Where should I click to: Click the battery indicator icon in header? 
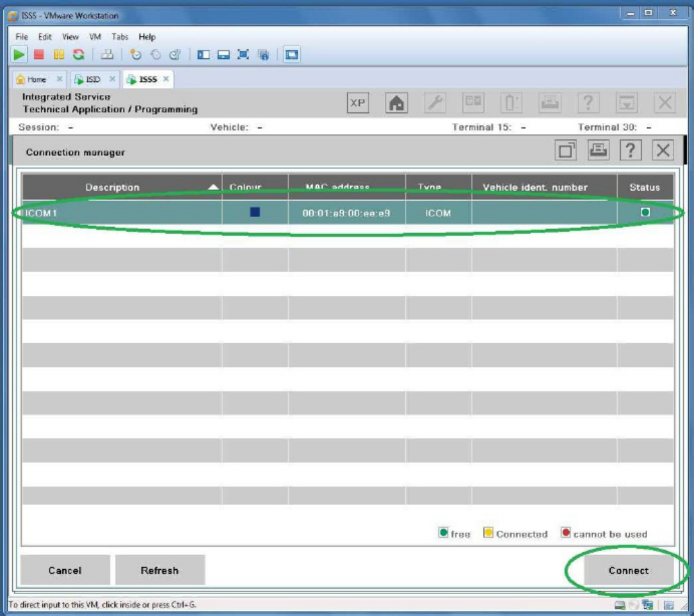(511, 103)
